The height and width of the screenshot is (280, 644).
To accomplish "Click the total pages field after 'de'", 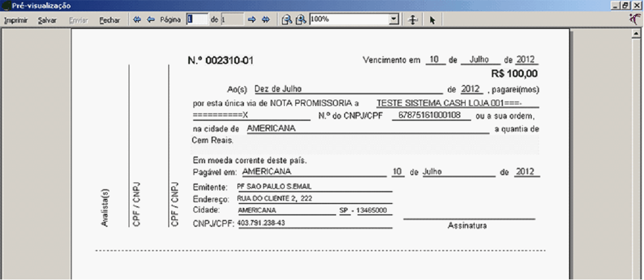I will pos(232,19).
